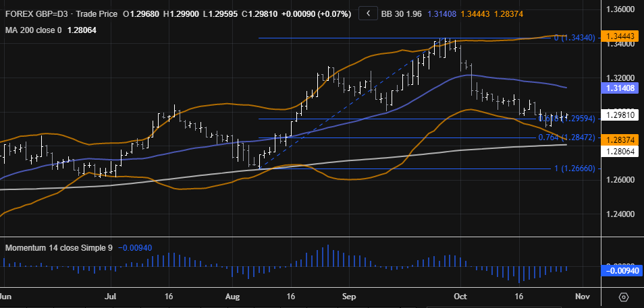Select the Fibonacci 0.764 level label (1.28472)
This screenshot has height=308, width=644.
566,137
